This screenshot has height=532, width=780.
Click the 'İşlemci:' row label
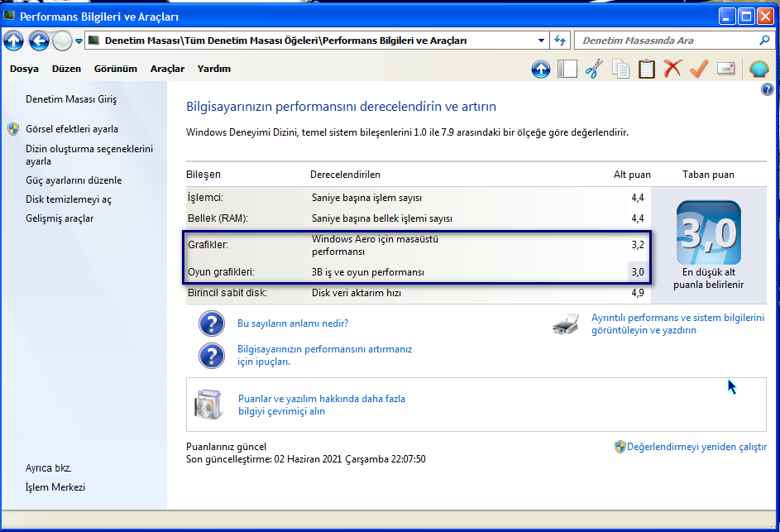click(205, 198)
